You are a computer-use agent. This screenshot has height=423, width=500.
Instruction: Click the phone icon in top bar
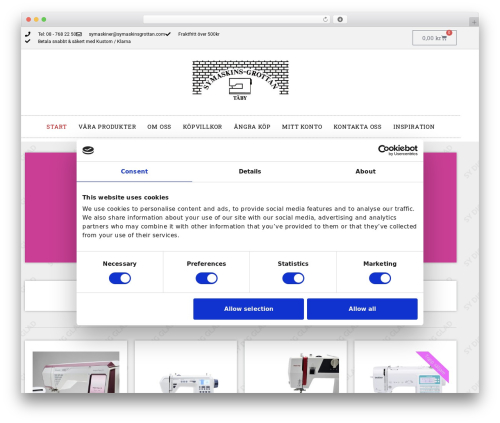tap(28, 34)
